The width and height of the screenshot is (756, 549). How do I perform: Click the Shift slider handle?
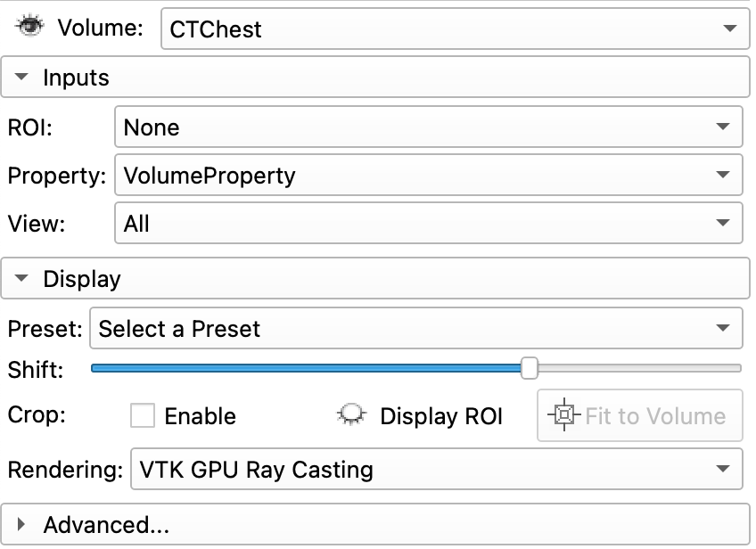point(529,368)
